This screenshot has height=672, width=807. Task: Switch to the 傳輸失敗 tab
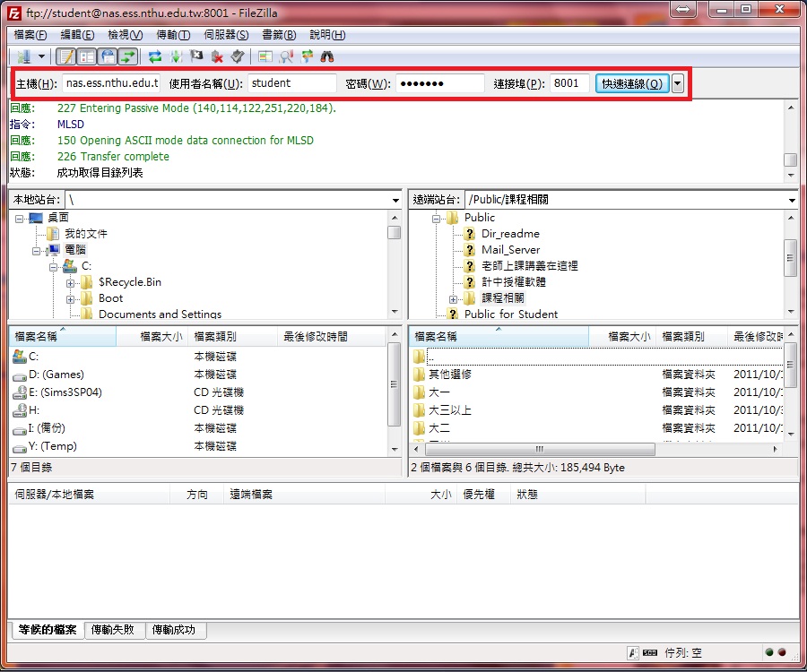tap(115, 630)
